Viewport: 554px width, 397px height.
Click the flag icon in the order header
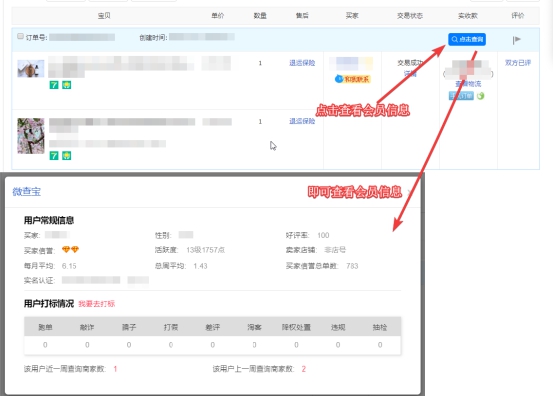pos(517,40)
